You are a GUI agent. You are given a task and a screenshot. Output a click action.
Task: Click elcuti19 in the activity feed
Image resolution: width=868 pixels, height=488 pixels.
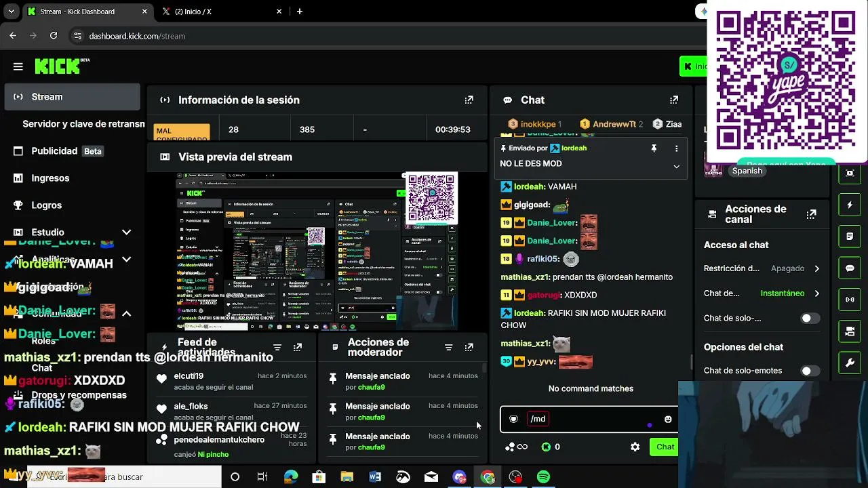[x=189, y=376]
